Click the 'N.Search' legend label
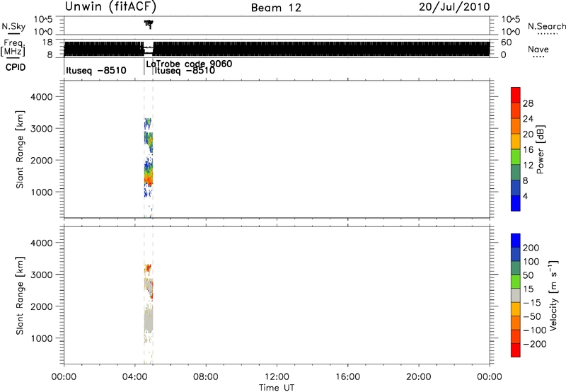The height and width of the screenshot is (392, 566). pyautogui.click(x=547, y=26)
